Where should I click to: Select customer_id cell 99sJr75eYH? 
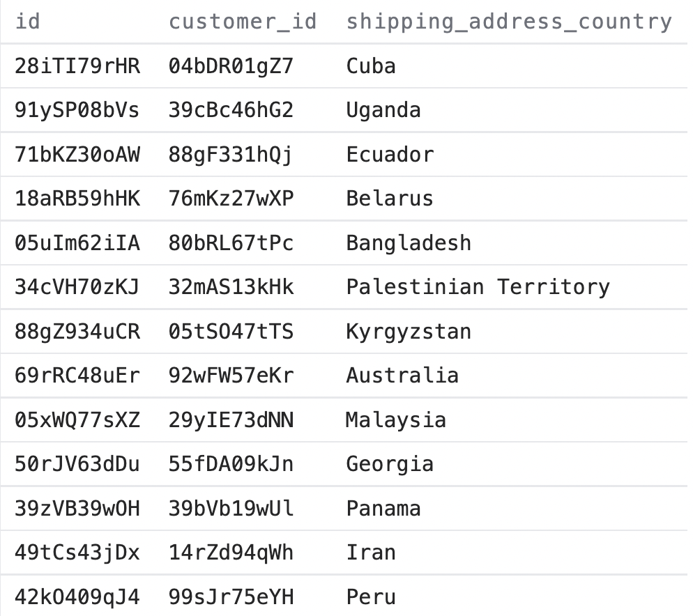click(231, 597)
